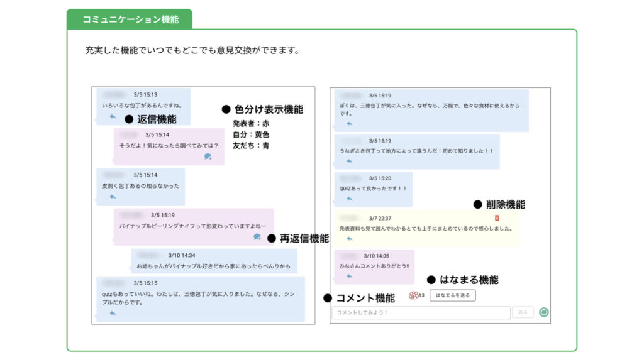The image size is (644, 362).
Task: Click the red hanamaru flower icon
Action: (413, 295)
